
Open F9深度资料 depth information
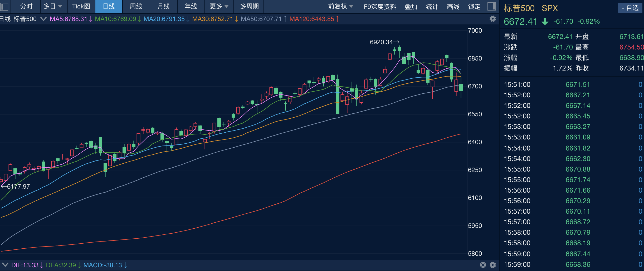(x=380, y=7)
